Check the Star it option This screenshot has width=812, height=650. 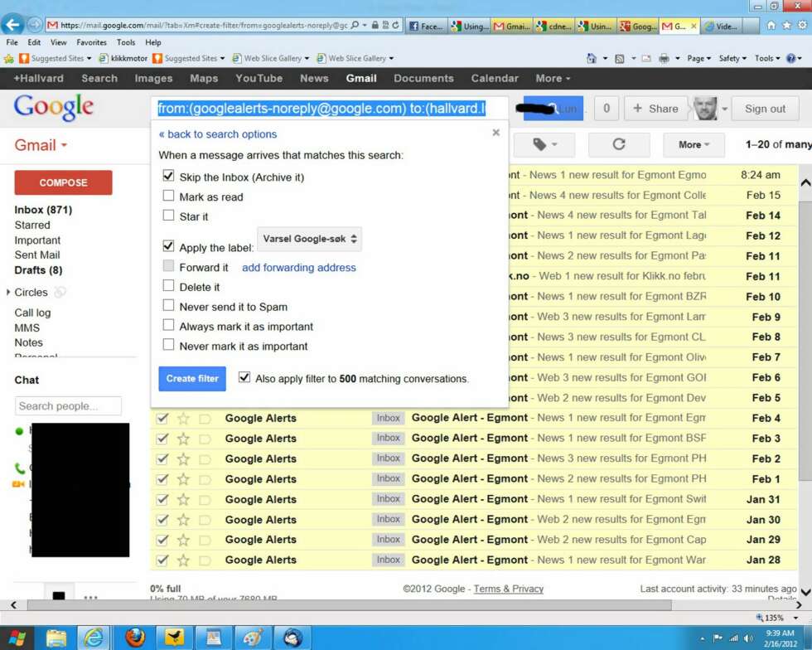click(168, 215)
